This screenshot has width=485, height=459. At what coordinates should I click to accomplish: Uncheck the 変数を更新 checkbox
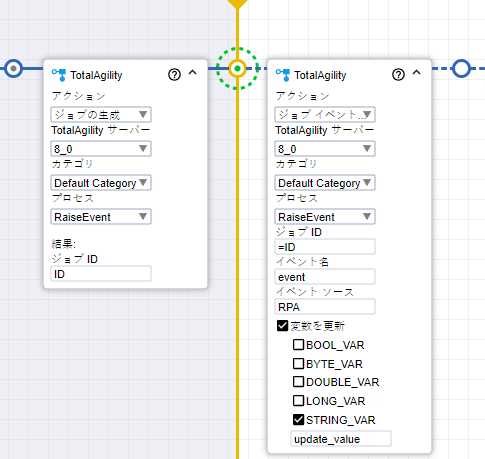point(282,326)
